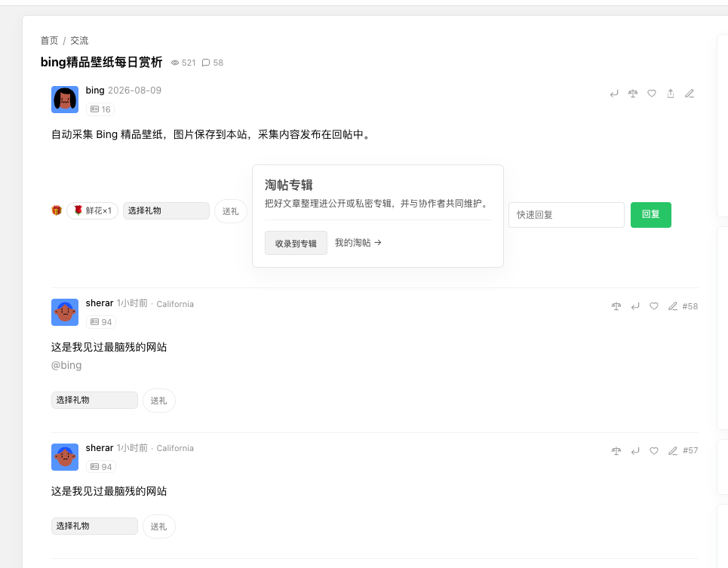
Task: Open the bing username link
Action: point(95,91)
